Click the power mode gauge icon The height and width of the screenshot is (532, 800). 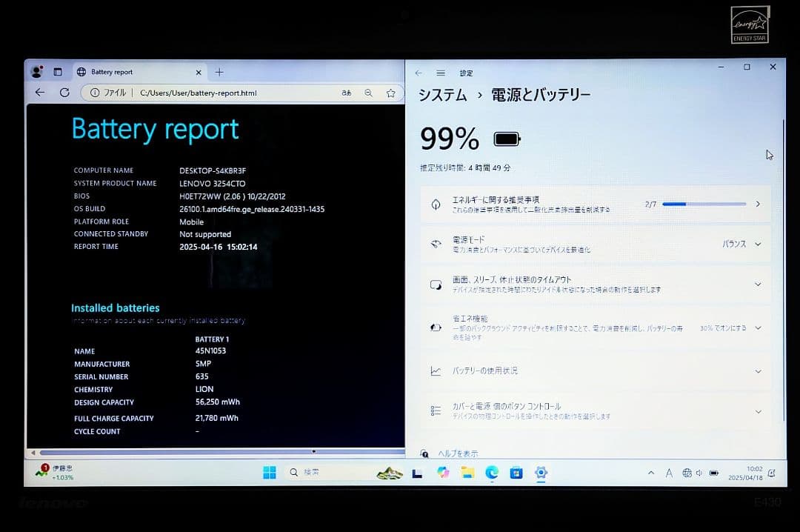436,244
